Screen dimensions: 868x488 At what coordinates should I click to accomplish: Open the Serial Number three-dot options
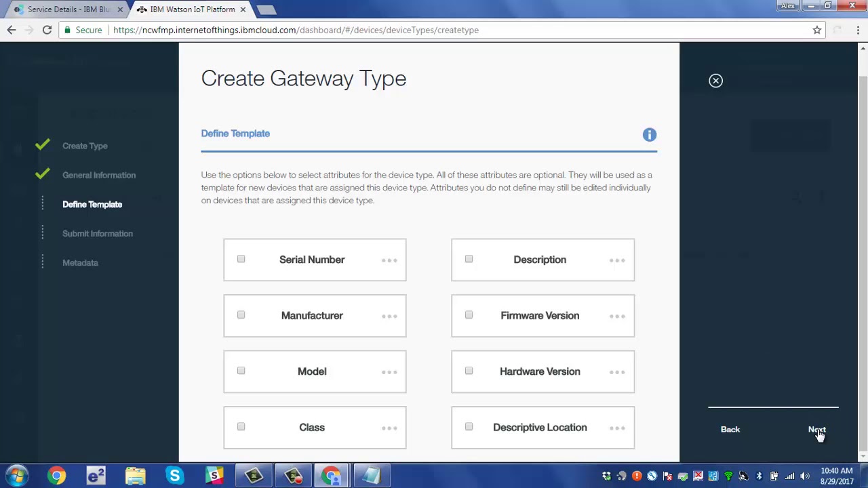tap(389, 260)
